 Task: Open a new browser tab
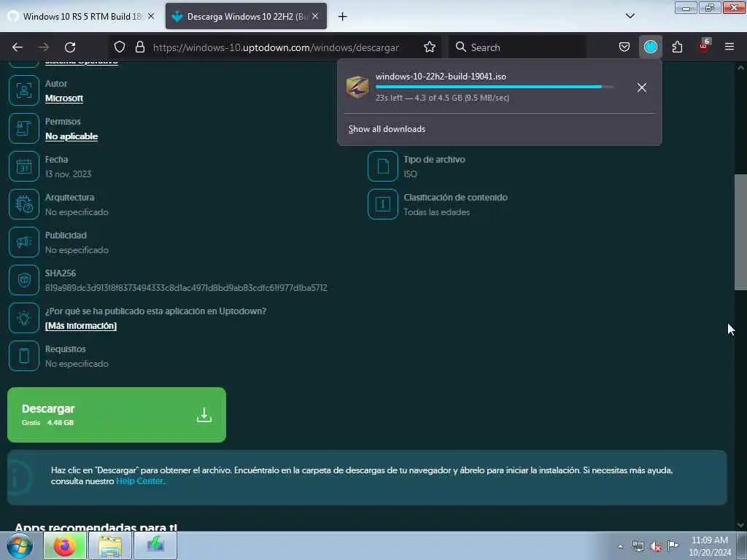pos(343,17)
